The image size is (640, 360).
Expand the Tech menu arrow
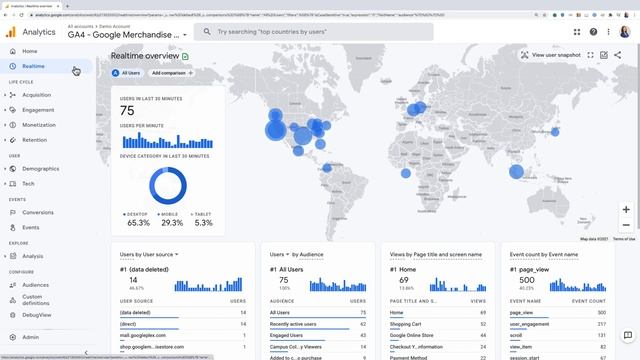click(5, 184)
